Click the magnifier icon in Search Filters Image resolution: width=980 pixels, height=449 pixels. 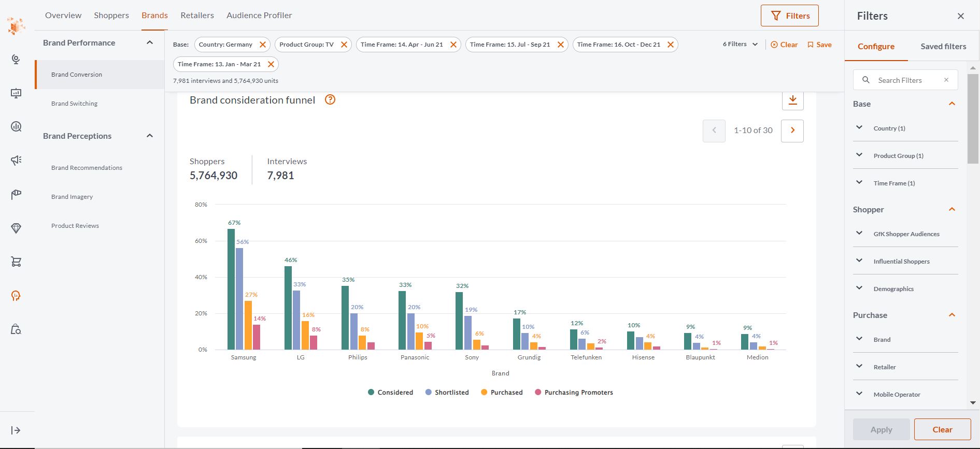pyautogui.click(x=866, y=80)
